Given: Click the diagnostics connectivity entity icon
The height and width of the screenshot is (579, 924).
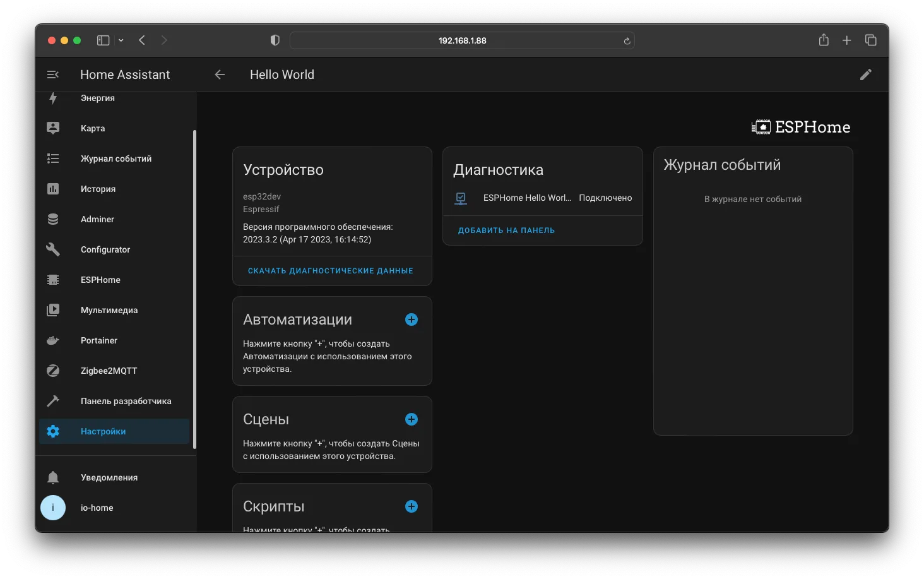Looking at the screenshot, I should pyautogui.click(x=461, y=198).
